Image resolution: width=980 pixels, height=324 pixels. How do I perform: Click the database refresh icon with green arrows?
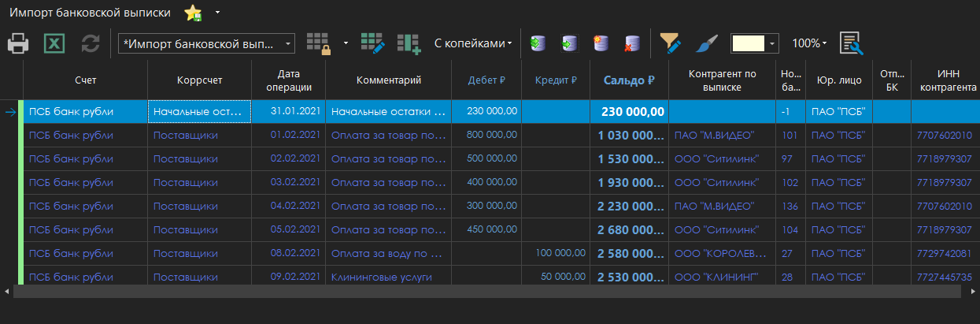538,43
